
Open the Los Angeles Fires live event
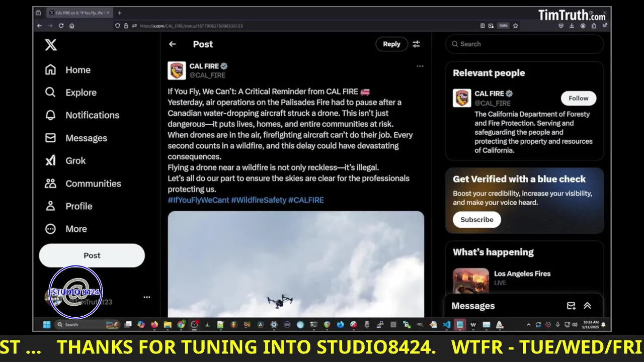click(x=522, y=274)
